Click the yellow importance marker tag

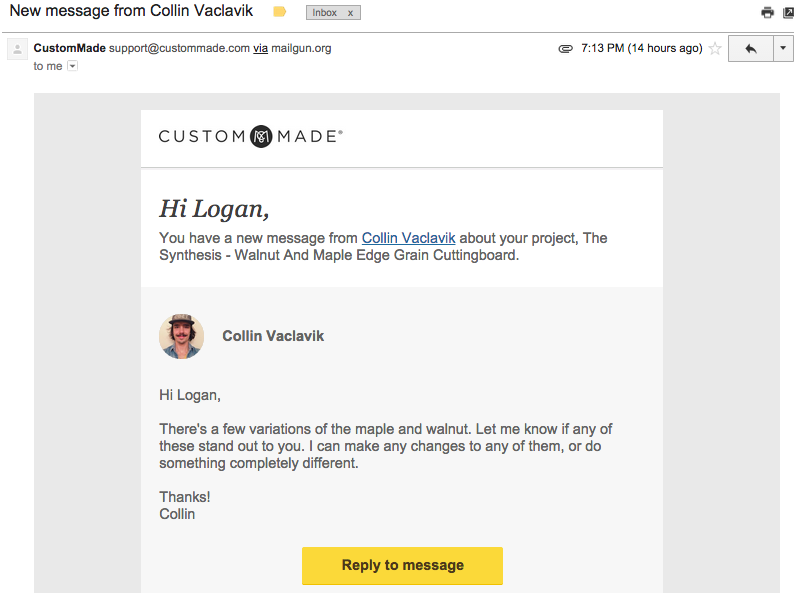[x=279, y=11]
